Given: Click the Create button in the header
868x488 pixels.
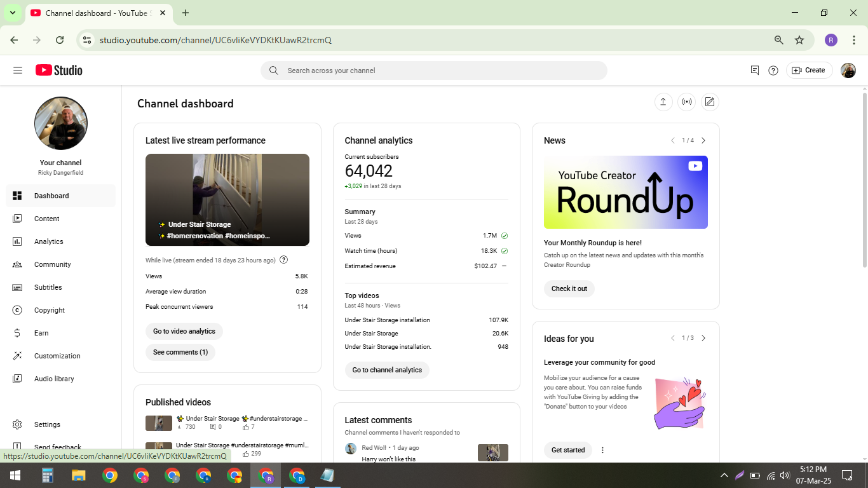Looking at the screenshot, I should coord(809,71).
